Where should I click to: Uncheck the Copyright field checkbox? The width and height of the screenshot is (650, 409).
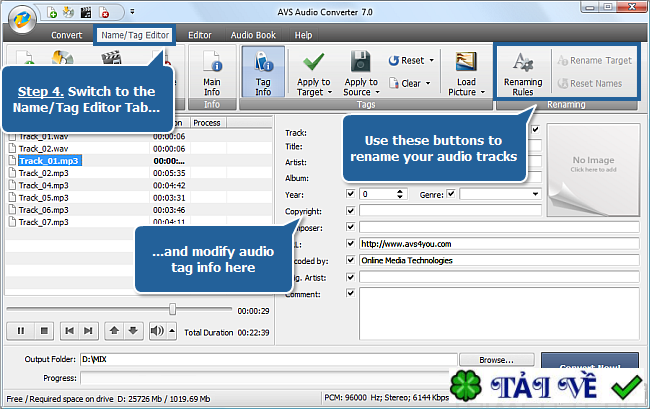click(x=350, y=211)
